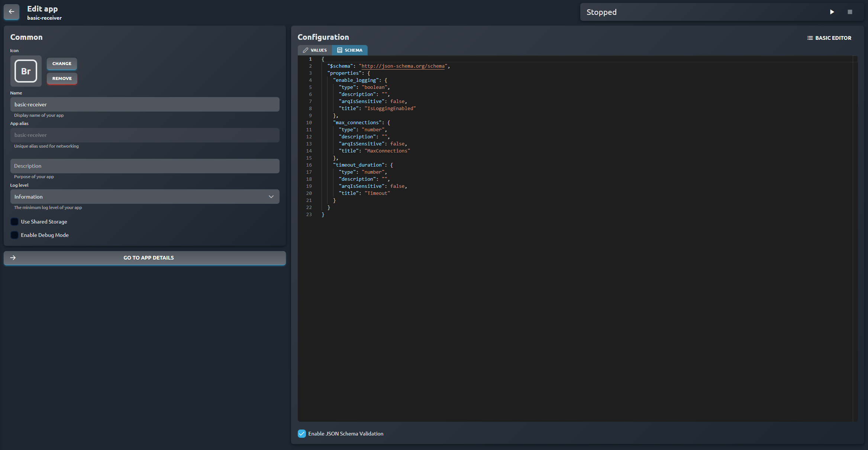Click the back arrow button
The width and height of the screenshot is (868, 450).
click(x=12, y=12)
